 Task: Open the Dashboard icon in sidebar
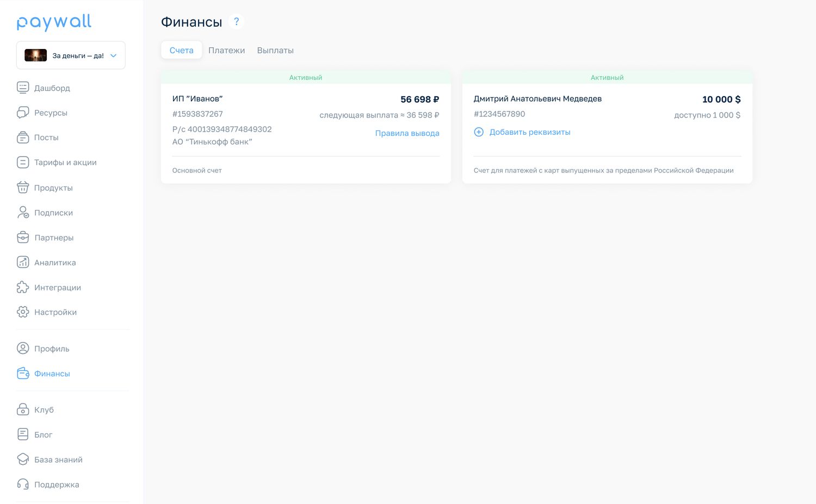pos(23,88)
